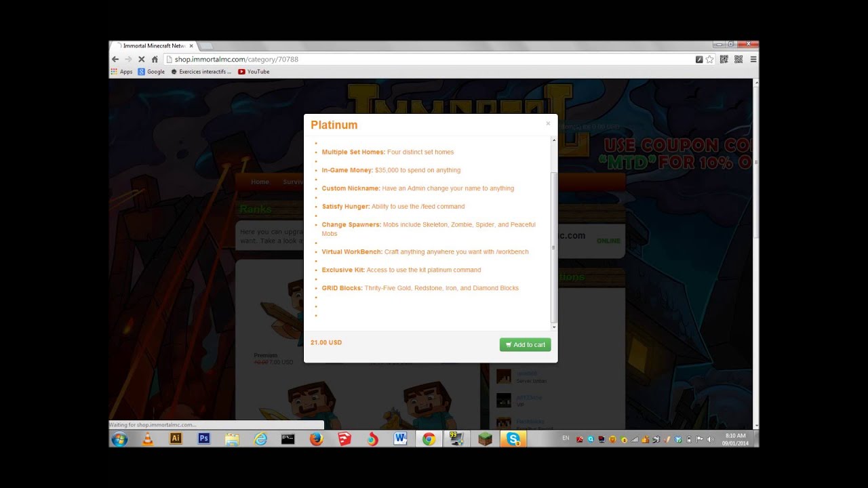Open the Windows Start menu

tap(119, 439)
